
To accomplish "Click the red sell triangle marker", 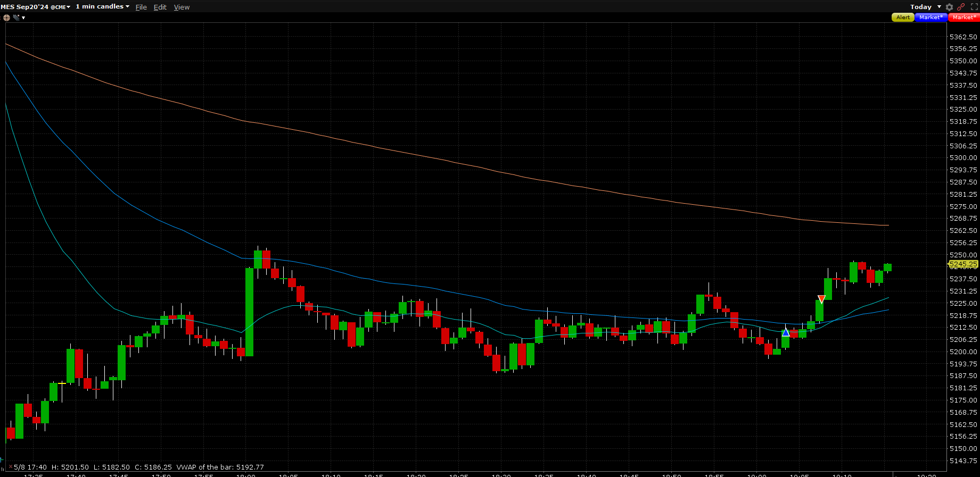I will 821,299.
